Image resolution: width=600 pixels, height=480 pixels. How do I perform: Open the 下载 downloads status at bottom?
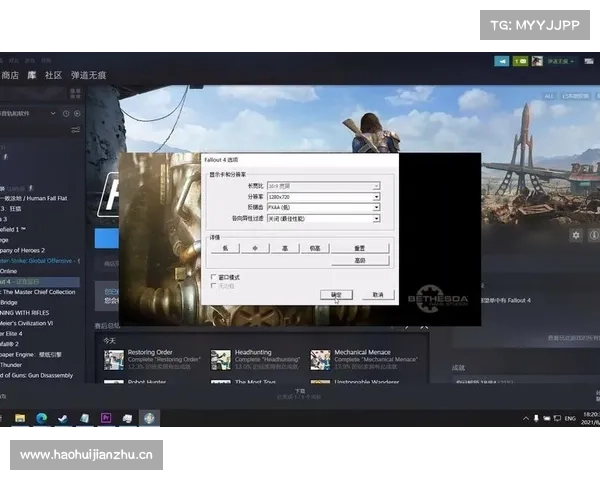tap(300, 393)
